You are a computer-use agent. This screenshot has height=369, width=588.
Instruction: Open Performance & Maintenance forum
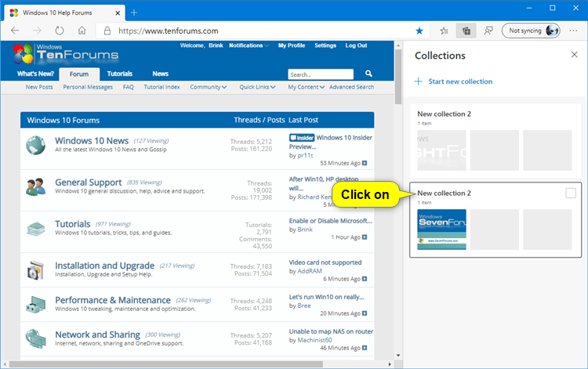tap(112, 300)
